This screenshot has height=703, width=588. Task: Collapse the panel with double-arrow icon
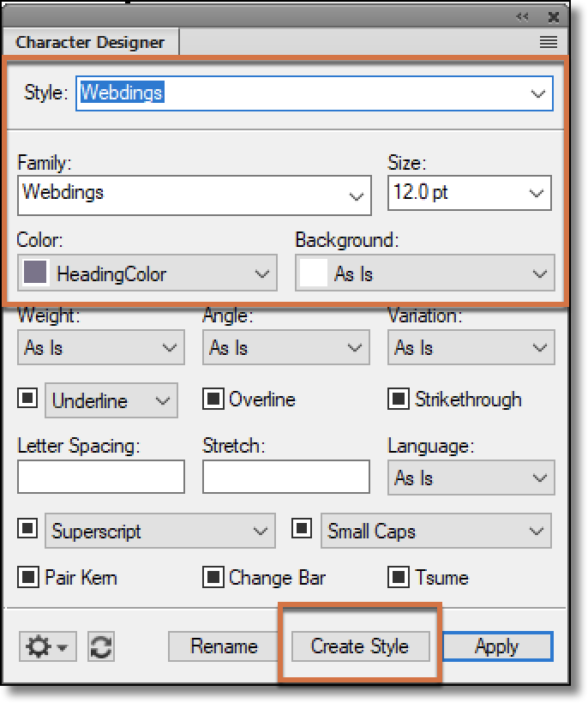click(522, 17)
